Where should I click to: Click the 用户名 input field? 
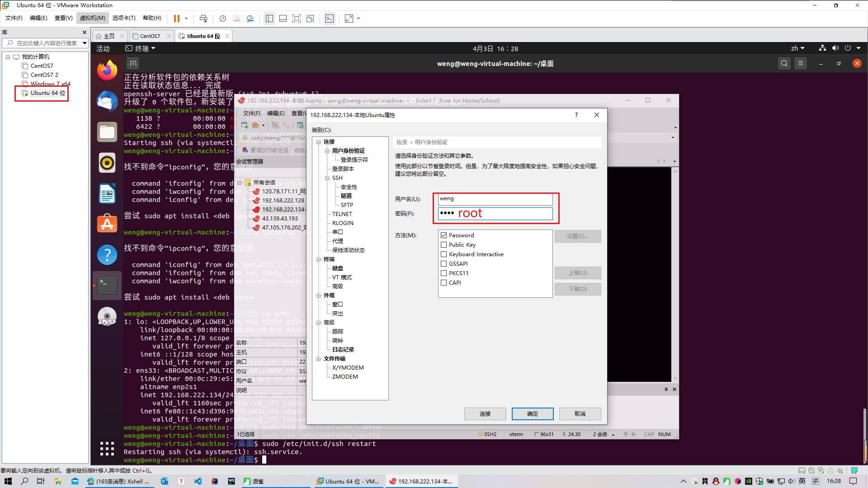[495, 199]
